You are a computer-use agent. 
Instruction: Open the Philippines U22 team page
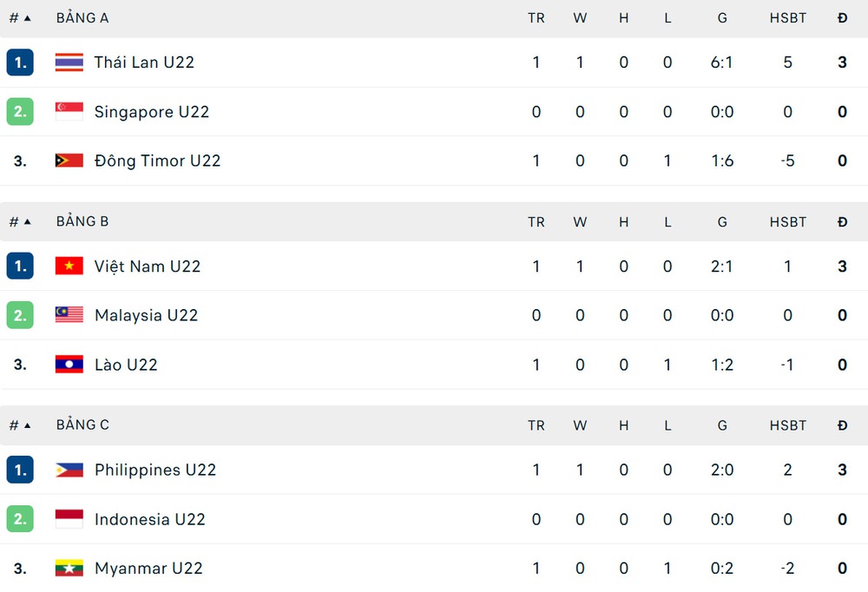click(x=155, y=470)
